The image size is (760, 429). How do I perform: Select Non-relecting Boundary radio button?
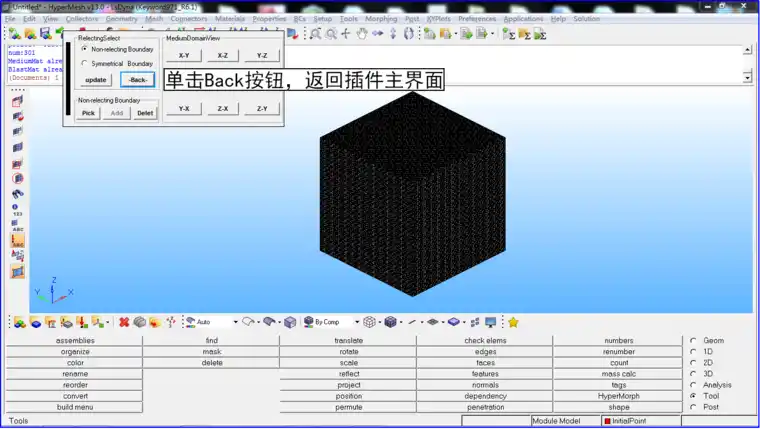point(85,49)
